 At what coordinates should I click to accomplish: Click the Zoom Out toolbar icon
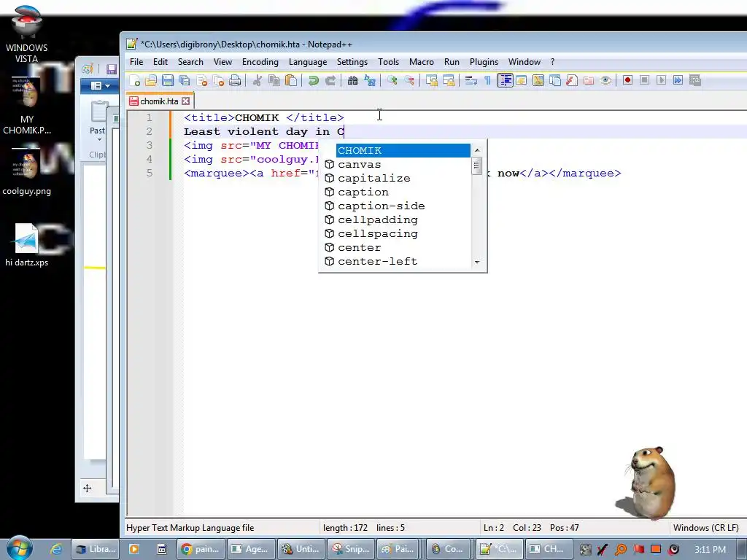tap(409, 80)
